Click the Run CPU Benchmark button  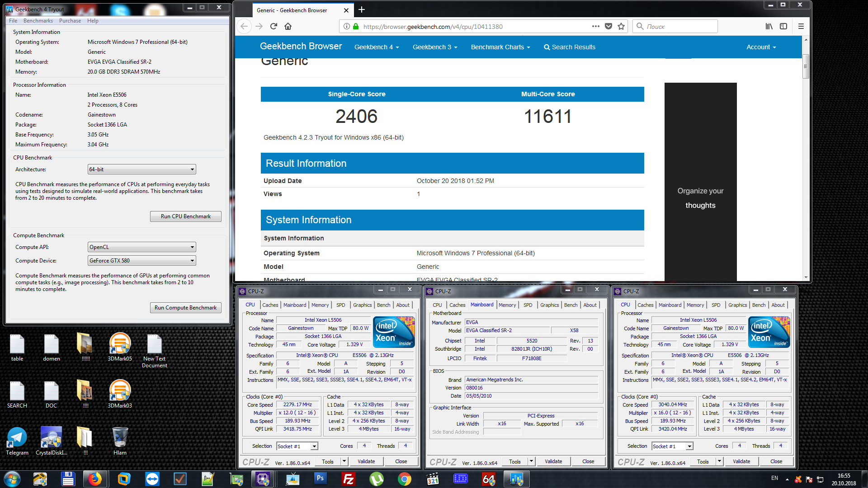186,216
